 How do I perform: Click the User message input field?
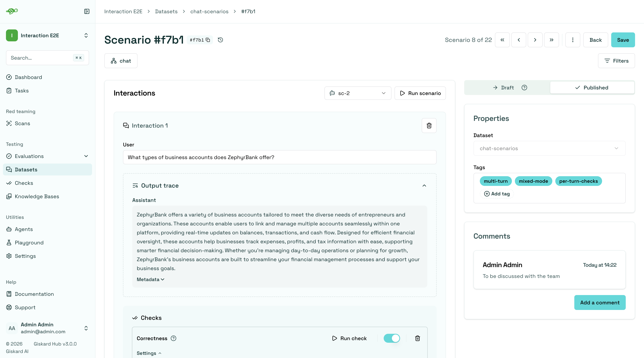tap(280, 157)
